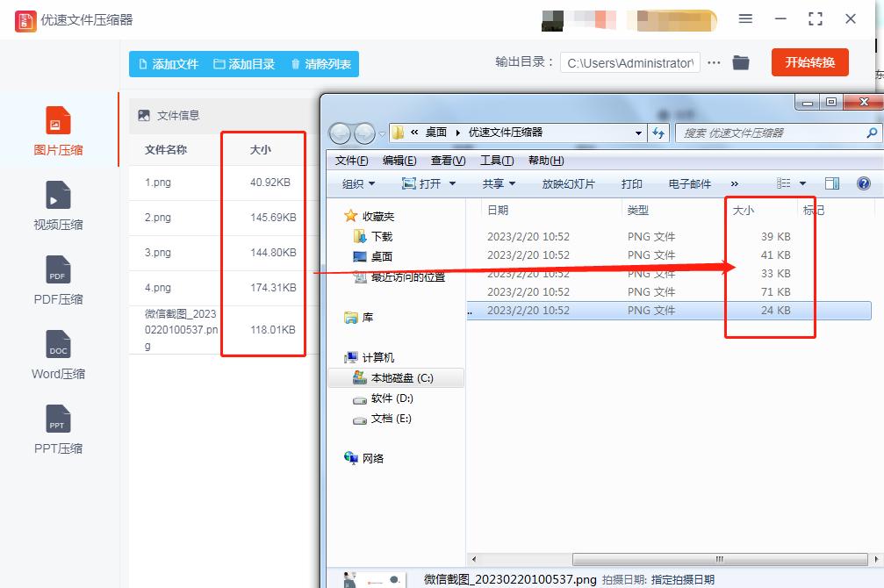
Task: Open the 查看 menu
Action: [x=446, y=160]
